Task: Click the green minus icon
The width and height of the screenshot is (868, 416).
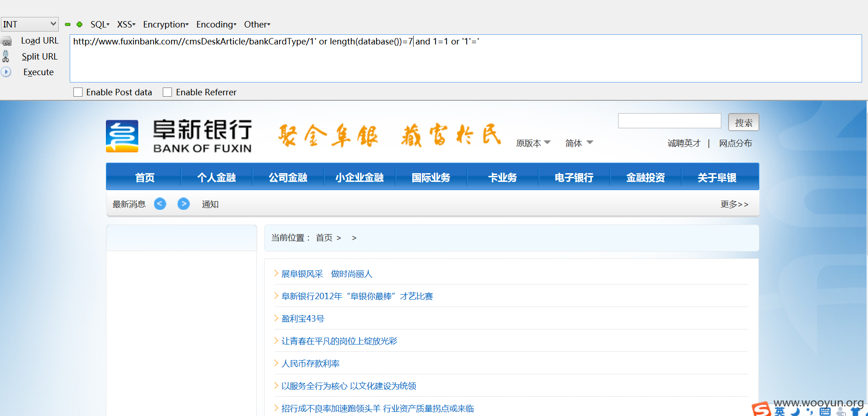Action: click(x=68, y=24)
